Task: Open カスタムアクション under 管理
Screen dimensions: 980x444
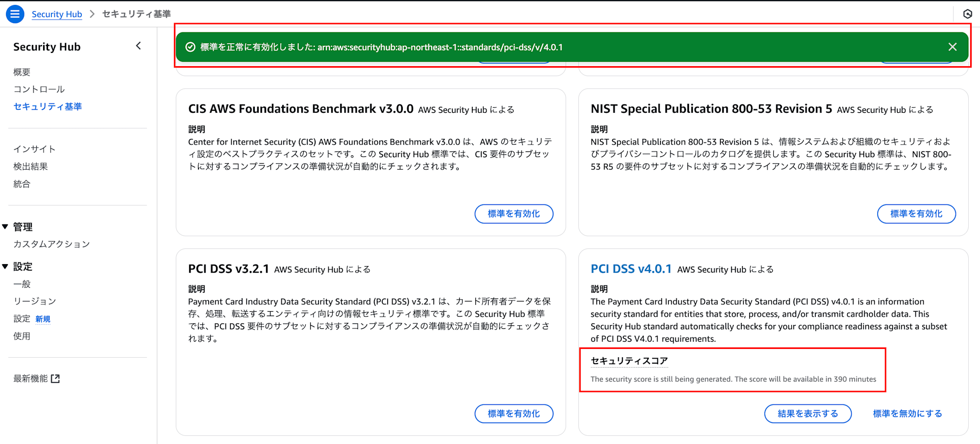Action: click(52, 244)
